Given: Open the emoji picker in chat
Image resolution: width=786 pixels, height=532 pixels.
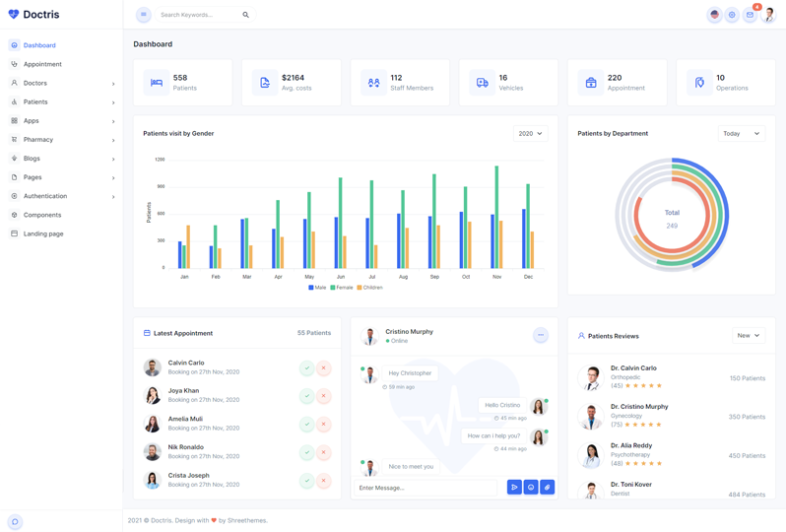Looking at the screenshot, I should (x=531, y=488).
